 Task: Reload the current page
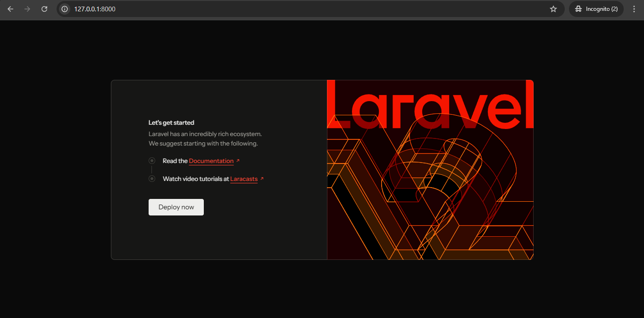click(x=44, y=9)
